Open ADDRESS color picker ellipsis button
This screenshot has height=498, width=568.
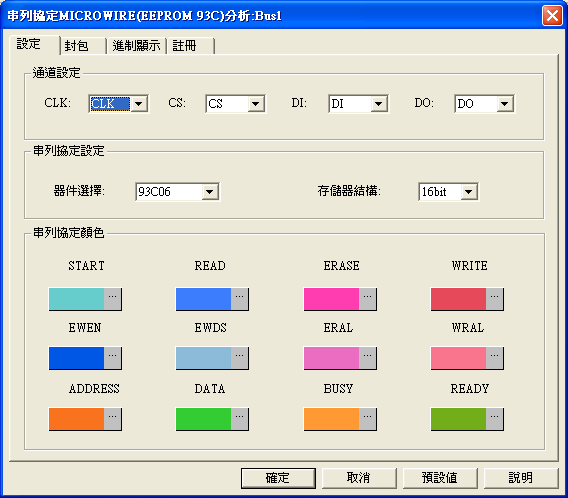tap(113, 419)
